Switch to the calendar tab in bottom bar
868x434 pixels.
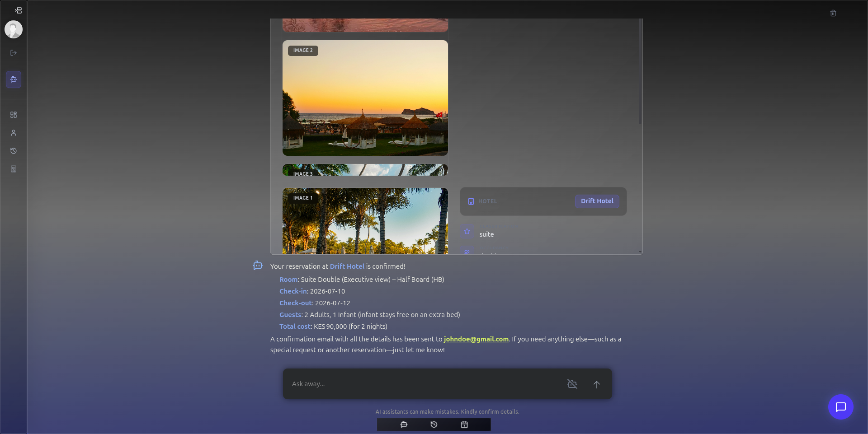(464, 425)
